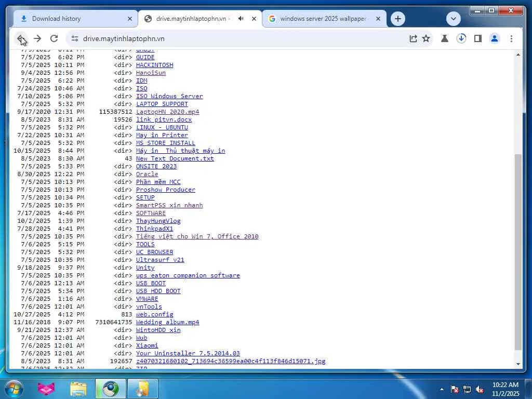This screenshot has height=399, width=532.
Task: Open link pitvn.docx file
Action: (x=164, y=120)
